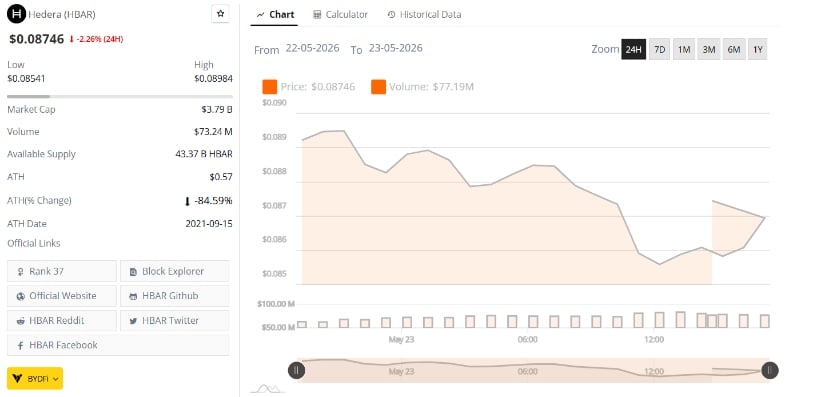Open the Rank 37 link
The width and height of the screenshot is (825, 397).
pyautogui.click(x=62, y=272)
